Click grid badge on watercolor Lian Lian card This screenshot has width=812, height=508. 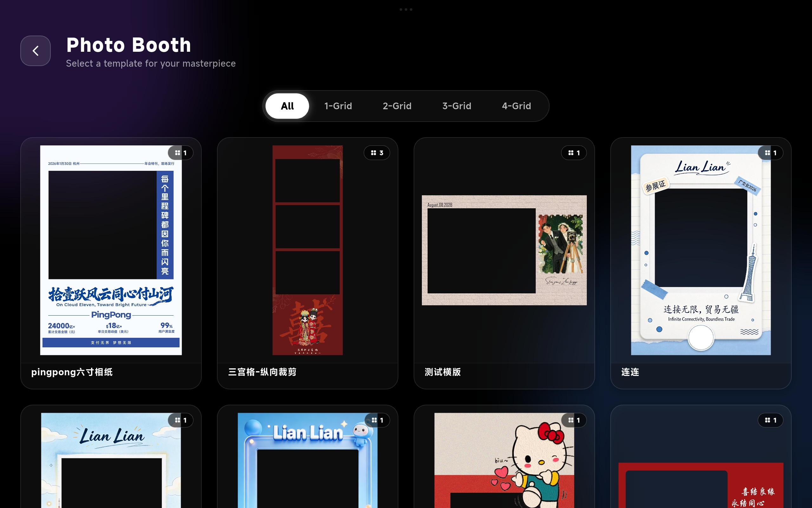(x=180, y=420)
